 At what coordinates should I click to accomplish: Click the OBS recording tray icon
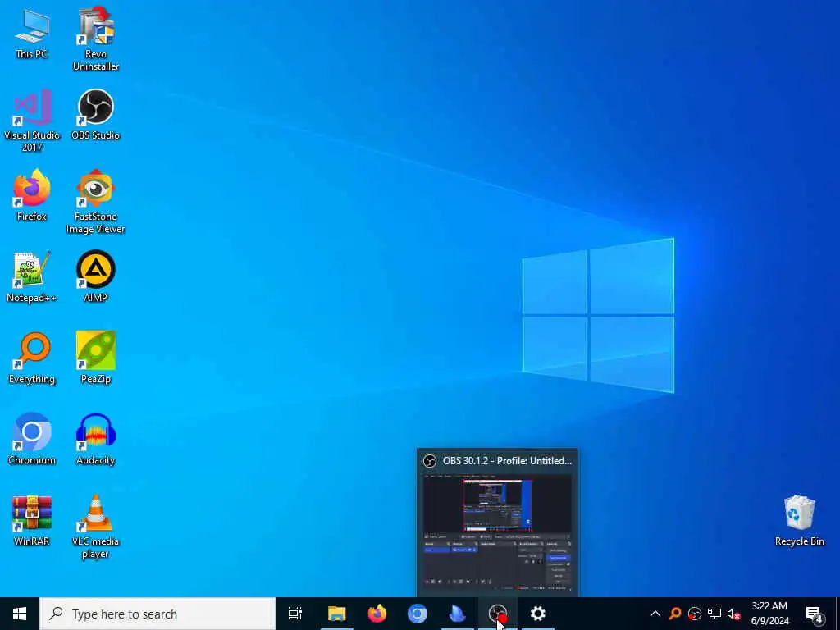coord(695,614)
